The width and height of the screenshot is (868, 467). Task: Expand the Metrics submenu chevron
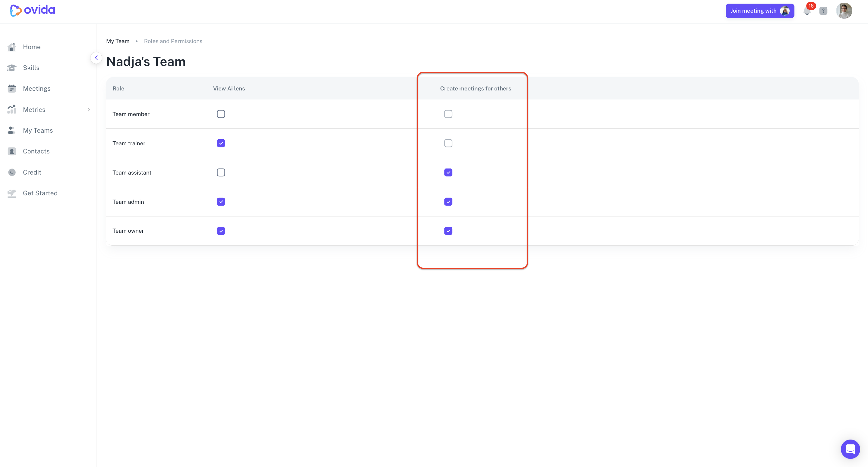coord(89,109)
